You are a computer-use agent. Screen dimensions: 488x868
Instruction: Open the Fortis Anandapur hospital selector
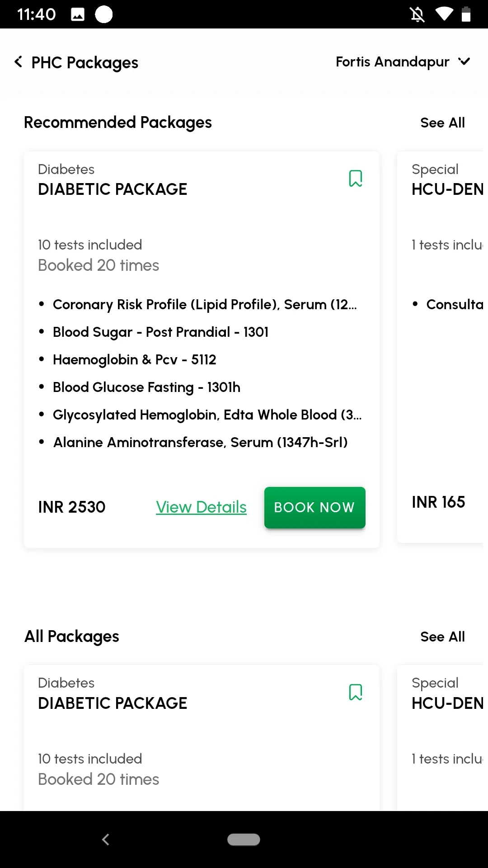403,61
